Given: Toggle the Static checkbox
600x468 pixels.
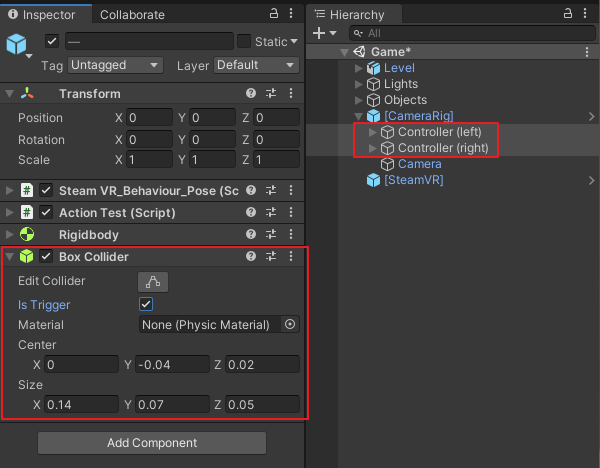Looking at the screenshot, I should pos(244,41).
